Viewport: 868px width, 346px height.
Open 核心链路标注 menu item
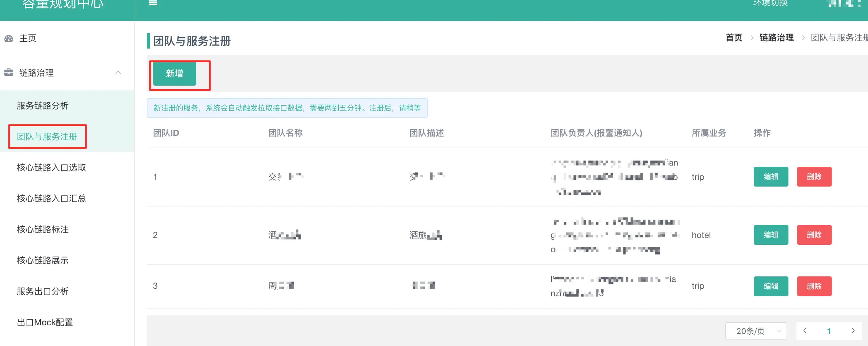coord(43,230)
